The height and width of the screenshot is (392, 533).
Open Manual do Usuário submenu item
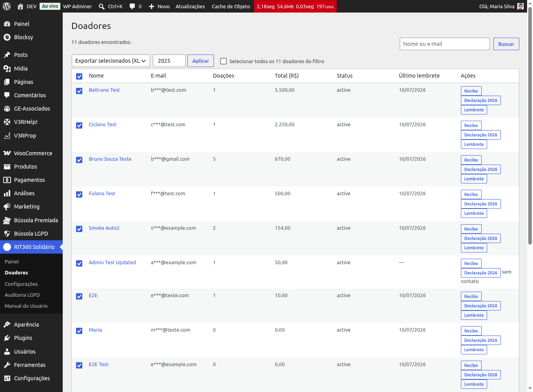[26, 306]
